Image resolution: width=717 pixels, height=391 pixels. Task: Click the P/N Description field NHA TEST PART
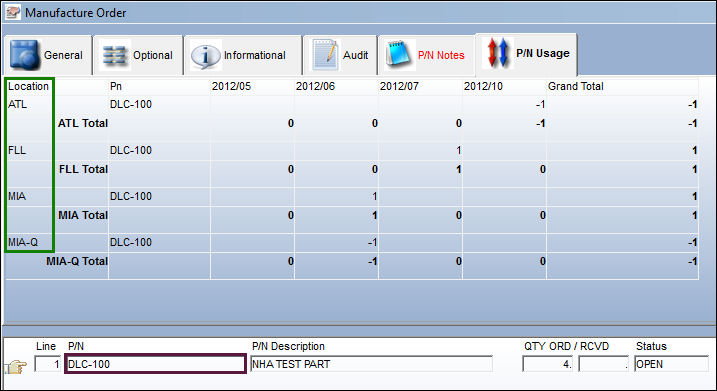tap(371, 364)
